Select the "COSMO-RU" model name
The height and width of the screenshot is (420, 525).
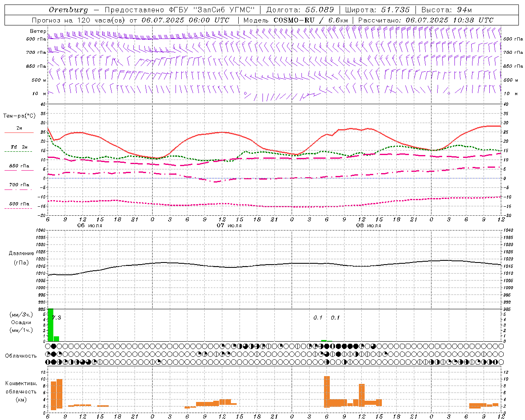coord(294,20)
